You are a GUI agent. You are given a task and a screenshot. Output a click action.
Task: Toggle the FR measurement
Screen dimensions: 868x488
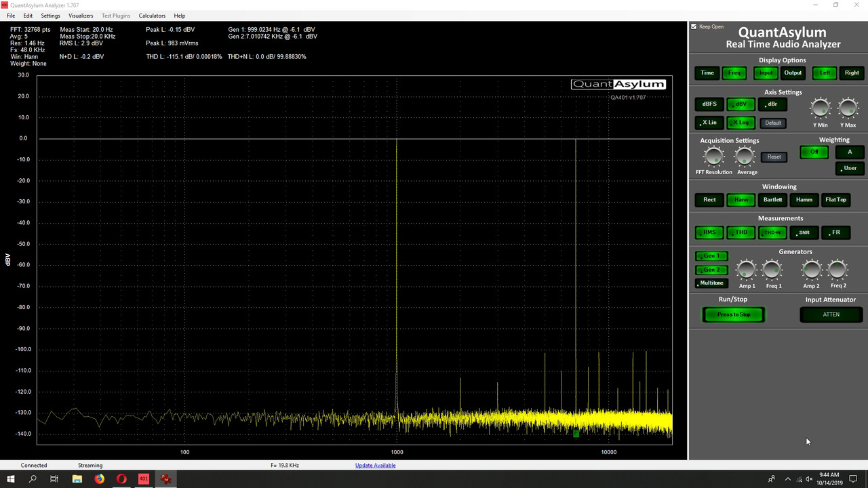835,232
